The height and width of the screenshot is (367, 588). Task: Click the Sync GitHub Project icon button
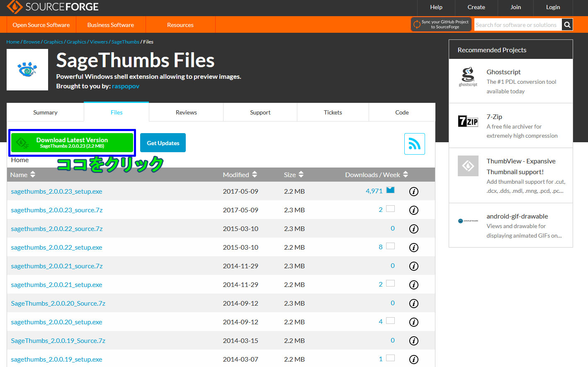[441, 24]
